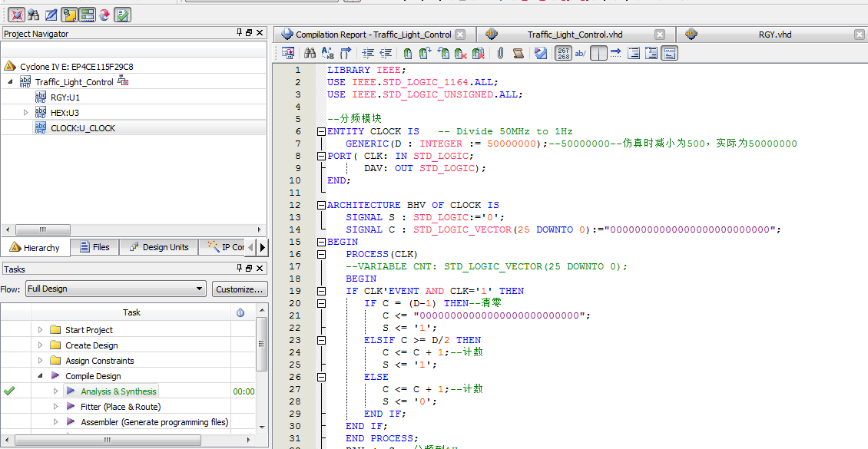This screenshot has width=868, height=449.
Task: Show previous Project Navigator tabs with left arrow
Action: click(x=251, y=246)
